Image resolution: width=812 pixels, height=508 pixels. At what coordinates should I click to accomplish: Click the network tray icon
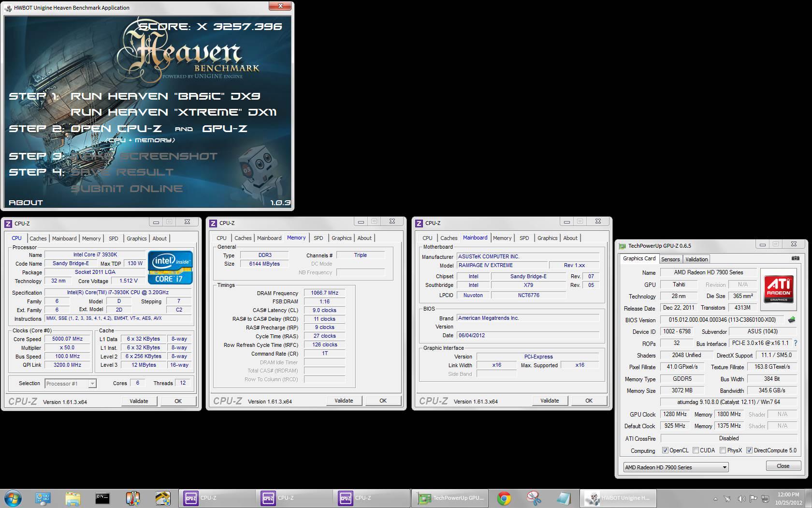pos(765,499)
